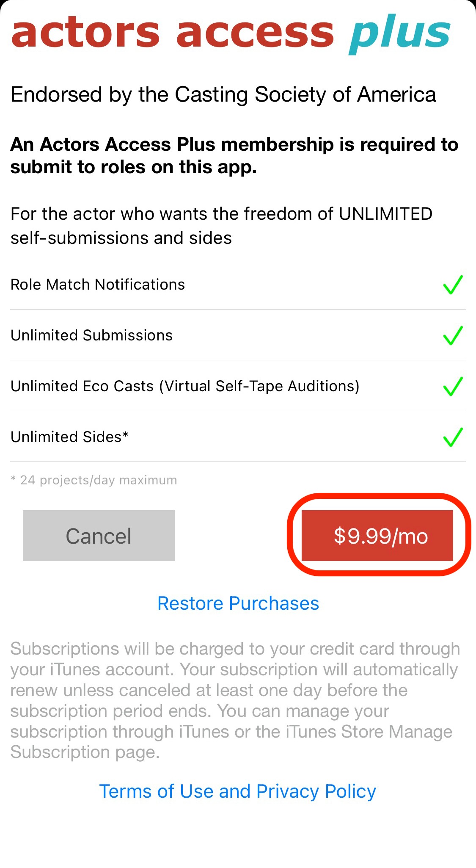Open Terms of Use and Privacy Policy
The height and width of the screenshot is (868, 476).
(x=237, y=791)
